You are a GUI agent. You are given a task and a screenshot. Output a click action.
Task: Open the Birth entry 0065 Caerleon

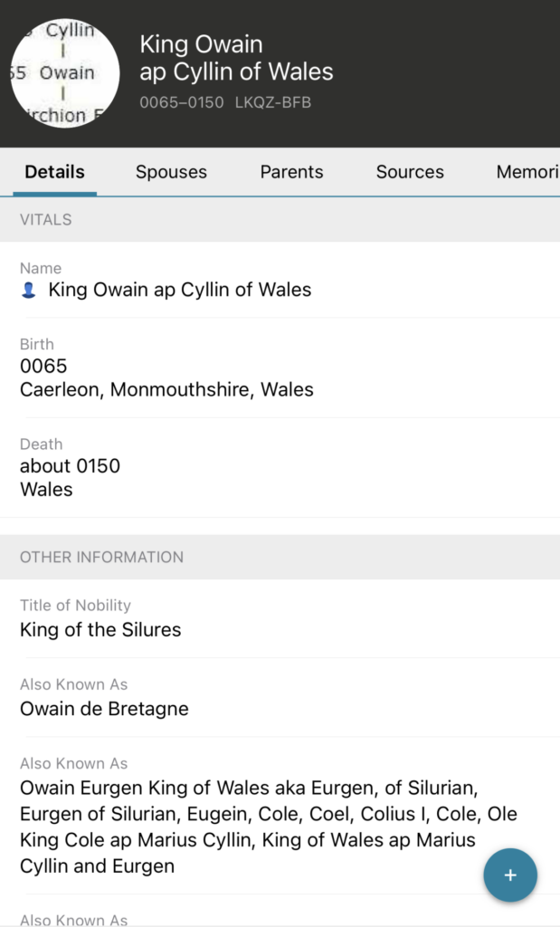(x=166, y=378)
